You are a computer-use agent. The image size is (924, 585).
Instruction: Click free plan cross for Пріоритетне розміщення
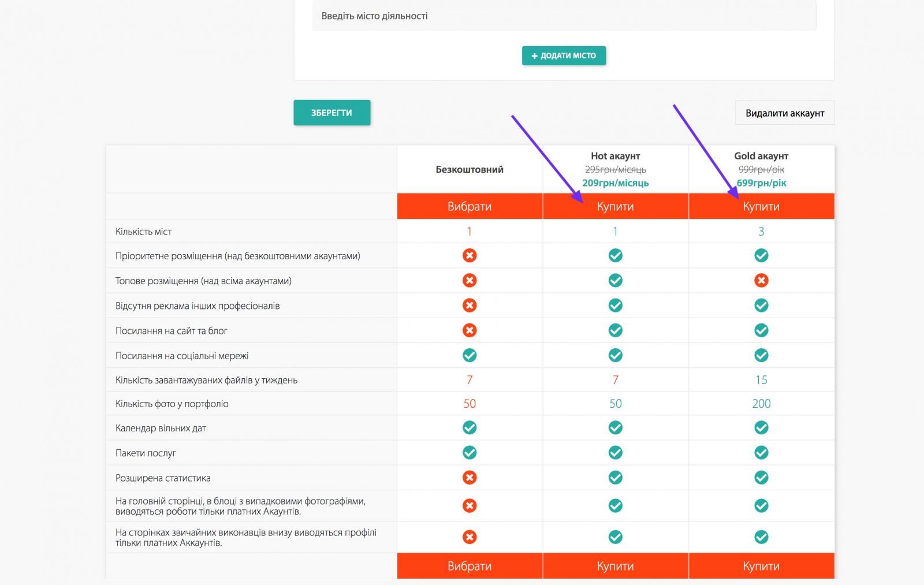(470, 255)
